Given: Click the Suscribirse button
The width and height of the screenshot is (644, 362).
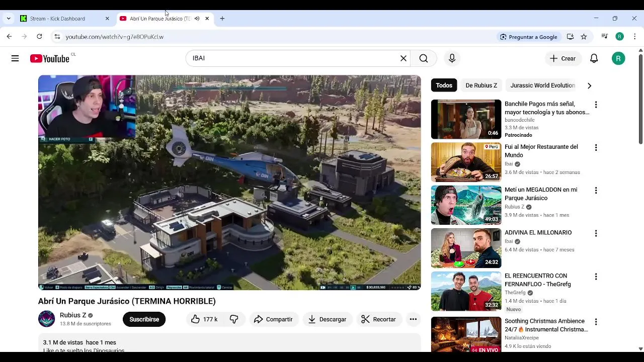Looking at the screenshot, I should click(144, 319).
